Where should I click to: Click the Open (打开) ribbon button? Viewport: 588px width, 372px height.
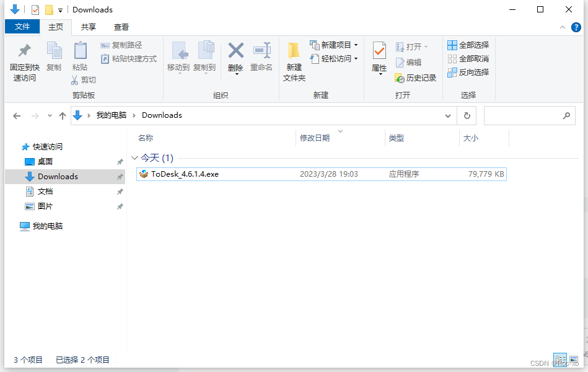pos(411,46)
